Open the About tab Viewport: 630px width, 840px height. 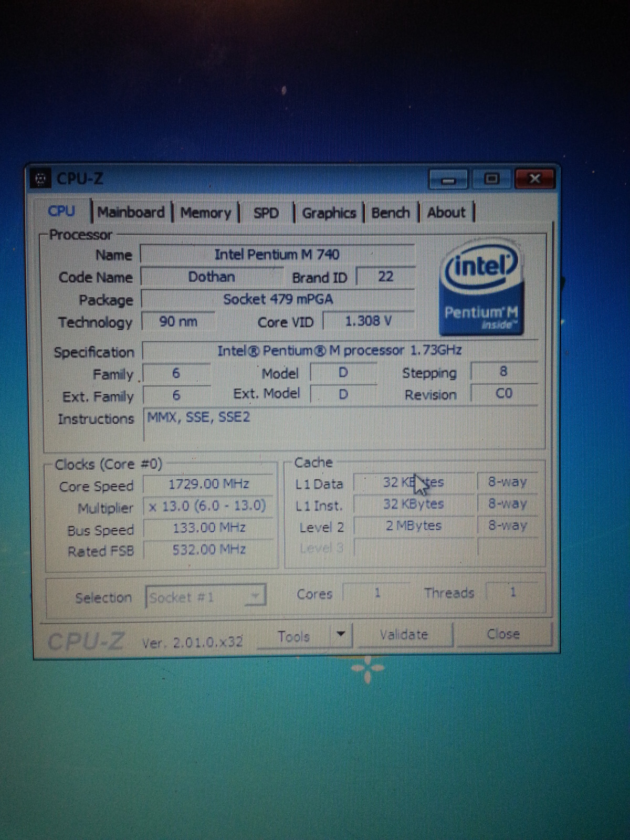click(446, 212)
